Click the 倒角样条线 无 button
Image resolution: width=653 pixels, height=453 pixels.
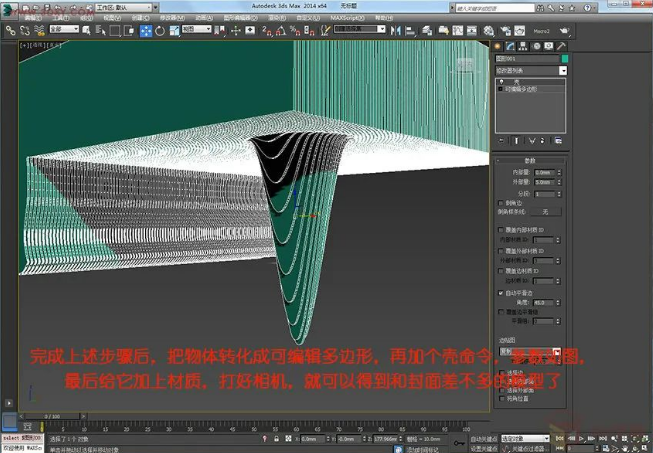pos(545,212)
